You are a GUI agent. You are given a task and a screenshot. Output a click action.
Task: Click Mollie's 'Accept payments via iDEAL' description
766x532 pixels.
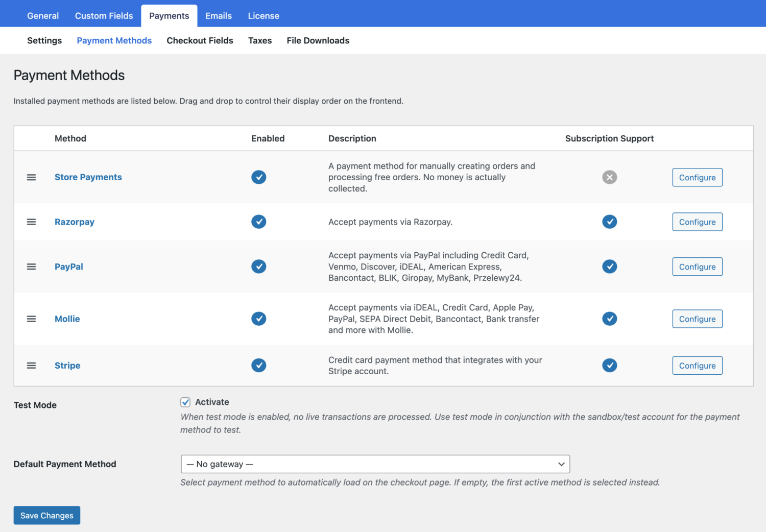434,319
